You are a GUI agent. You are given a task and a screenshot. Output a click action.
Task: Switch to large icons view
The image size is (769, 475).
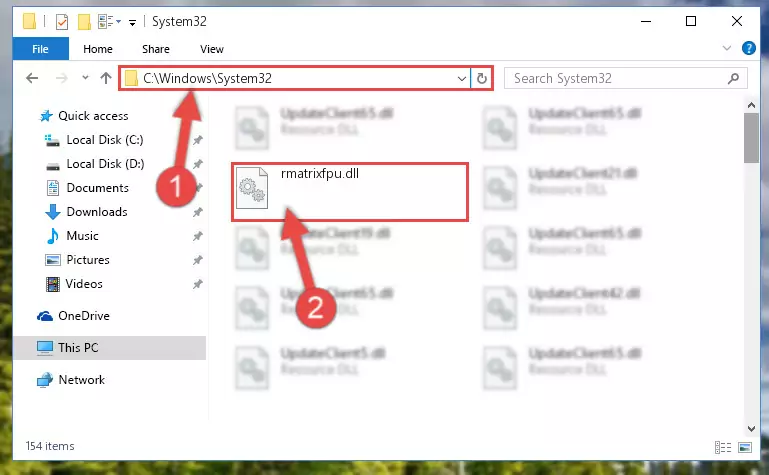pos(744,447)
